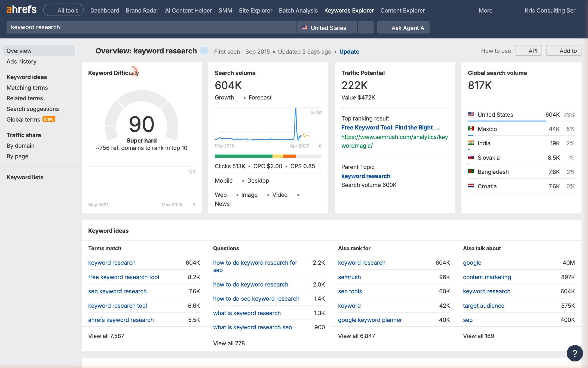Screen dimensions: 588x368
Task: Click the Slovakia flag icon
Action: (471, 157)
